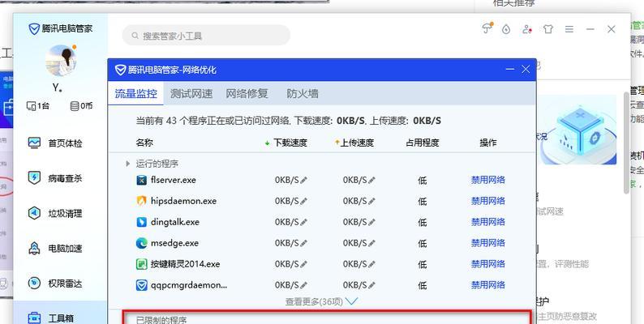The height and width of the screenshot is (324, 644).
Task: Click 禁用网络 for hipsdaemon.exe
Action: [488, 201]
